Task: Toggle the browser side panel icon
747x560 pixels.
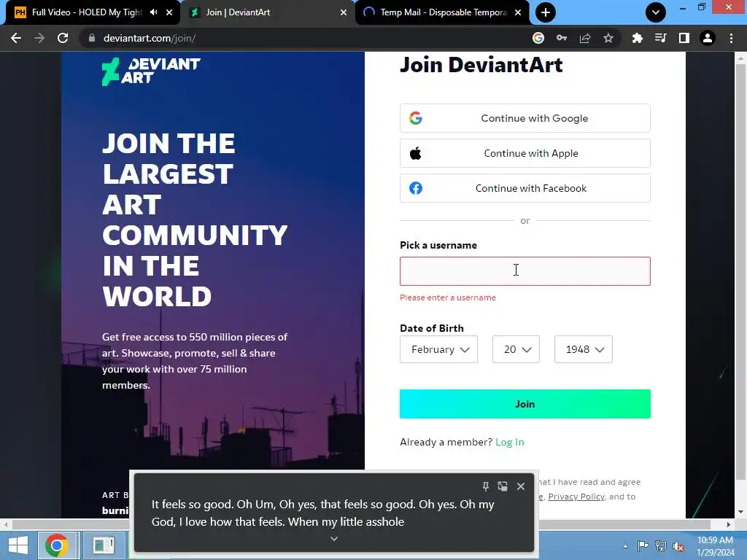Action: pos(684,38)
